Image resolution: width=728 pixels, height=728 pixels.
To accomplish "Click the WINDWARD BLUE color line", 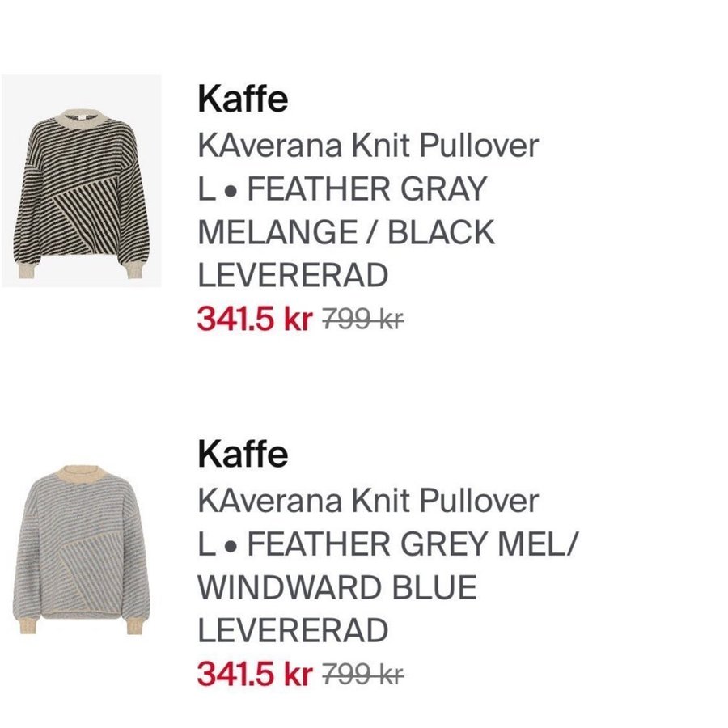I will coord(337,587).
